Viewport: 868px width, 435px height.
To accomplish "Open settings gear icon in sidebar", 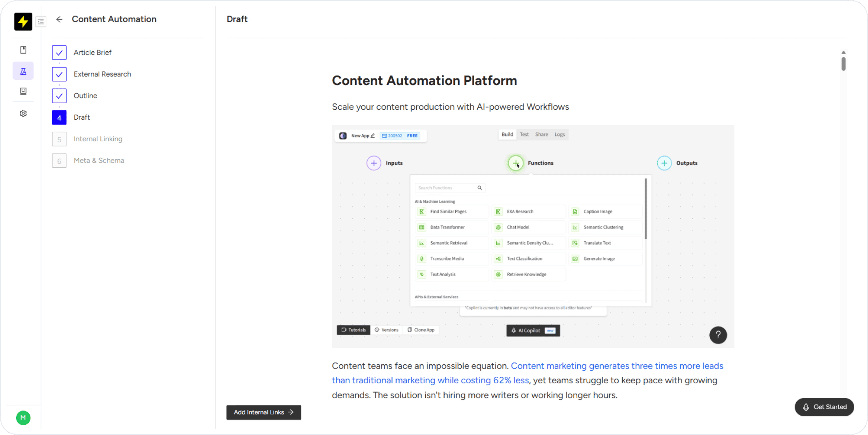I will pyautogui.click(x=23, y=113).
